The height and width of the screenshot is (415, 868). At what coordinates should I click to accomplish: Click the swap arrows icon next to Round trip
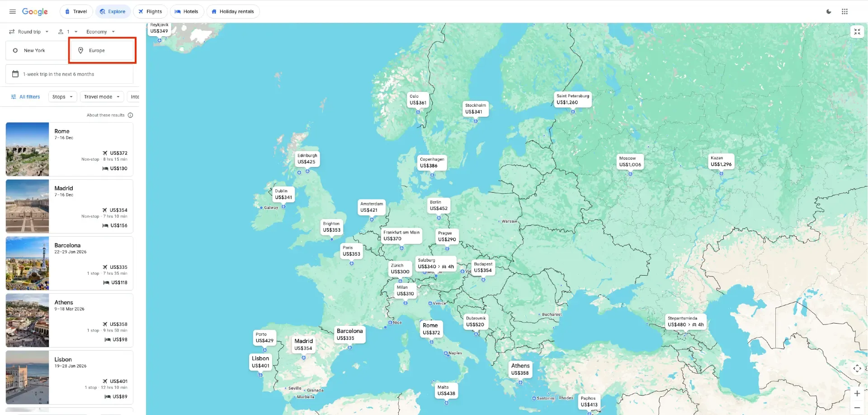tap(12, 31)
